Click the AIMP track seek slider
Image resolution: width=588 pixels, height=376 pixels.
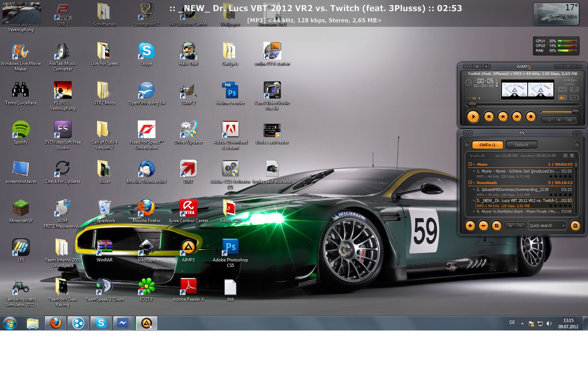[522, 105]
